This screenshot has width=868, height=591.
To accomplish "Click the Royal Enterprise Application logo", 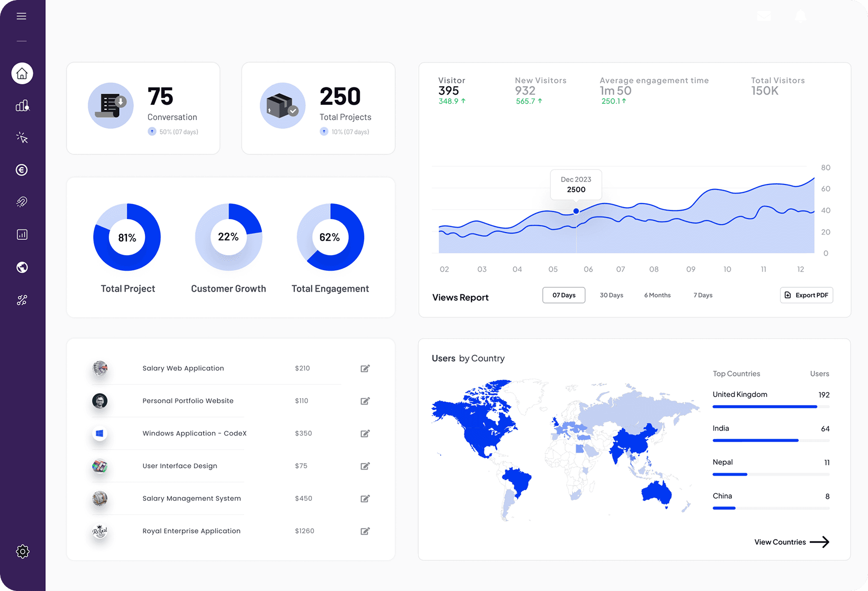I will pyautogui.click(x=100, y=531).
